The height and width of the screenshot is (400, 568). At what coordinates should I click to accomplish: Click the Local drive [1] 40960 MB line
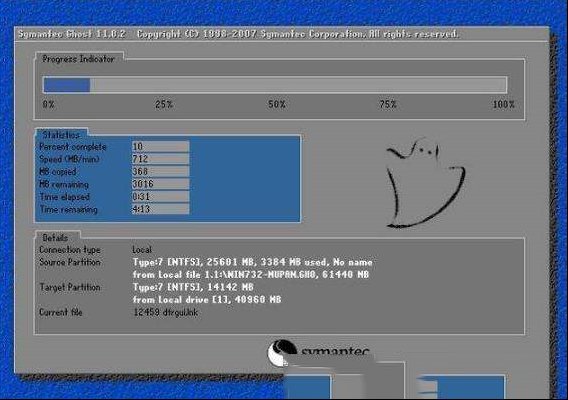point(207,300)
